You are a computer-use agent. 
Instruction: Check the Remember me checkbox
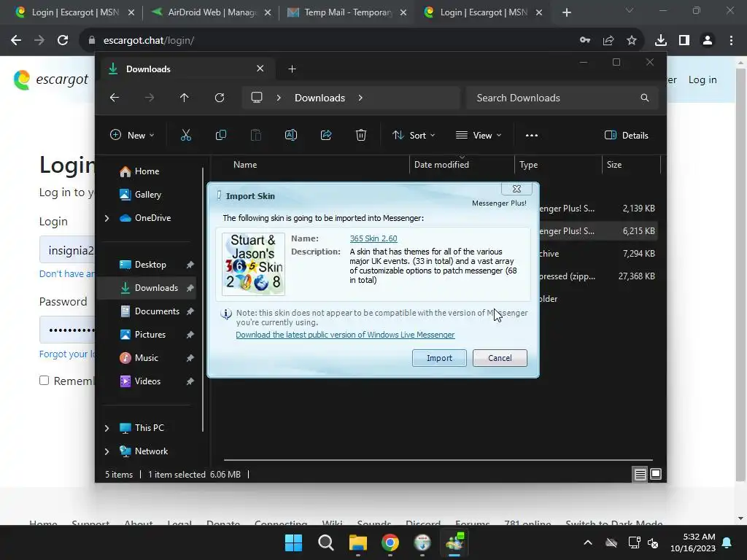pyautogui.click(x=44, y=381)
